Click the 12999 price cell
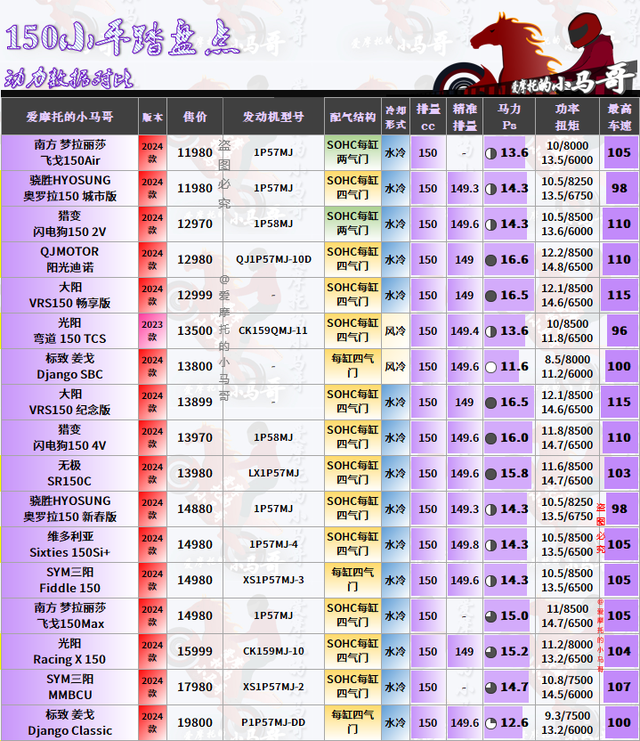The width and height of the screenshot is (640, 741). pyautogui.click(x=195, y=295)
